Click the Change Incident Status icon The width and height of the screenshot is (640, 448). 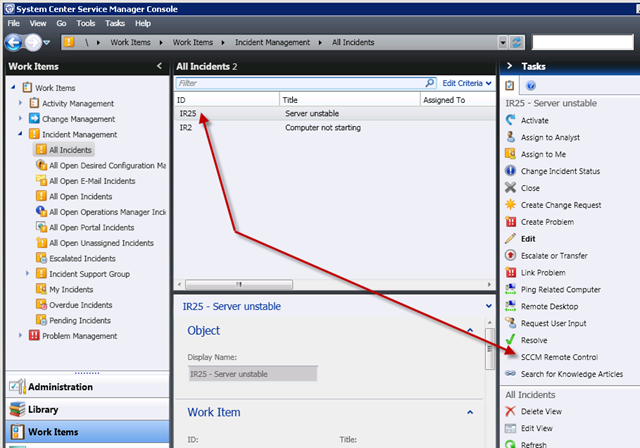pyautogui.click(x=510, y=171)
